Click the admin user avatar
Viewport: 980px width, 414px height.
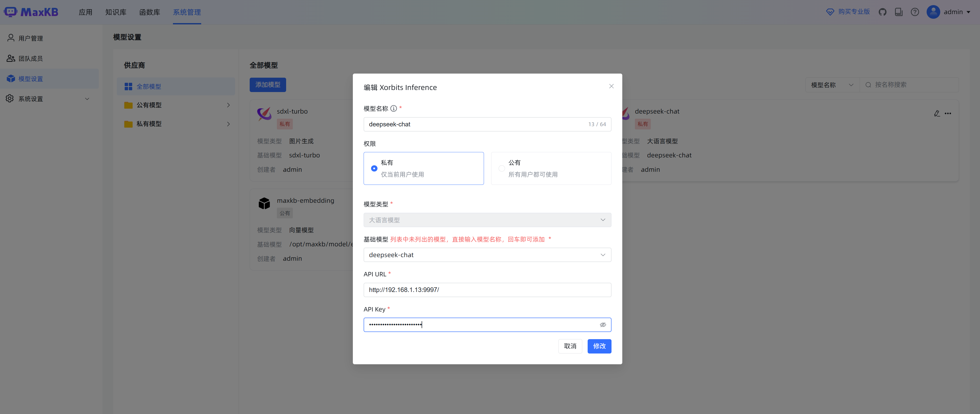tap(933, 12)
